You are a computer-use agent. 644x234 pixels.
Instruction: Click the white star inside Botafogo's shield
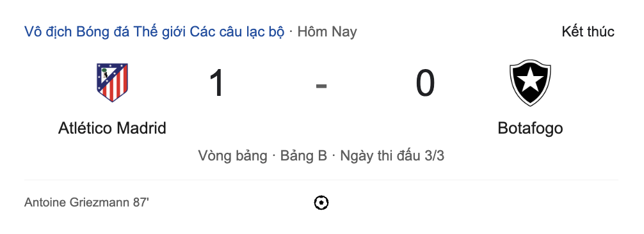(x=530, y=80)
